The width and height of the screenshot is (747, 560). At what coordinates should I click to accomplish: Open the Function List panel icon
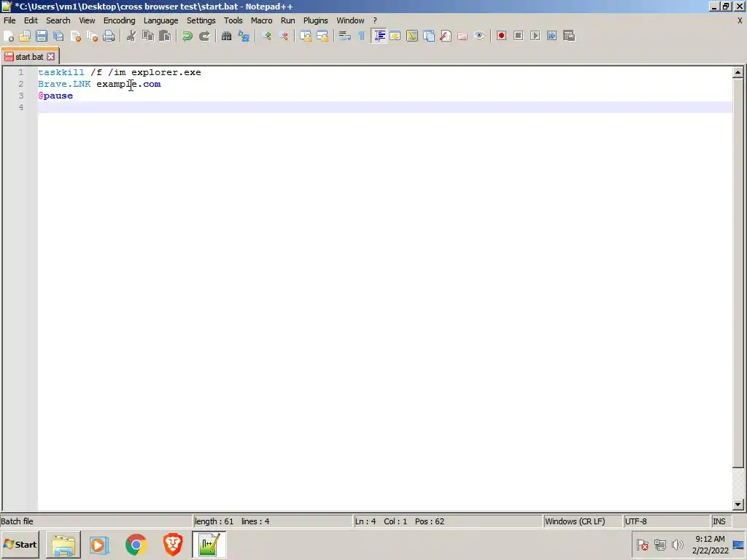pyautogui.click(x=446, y=36)
